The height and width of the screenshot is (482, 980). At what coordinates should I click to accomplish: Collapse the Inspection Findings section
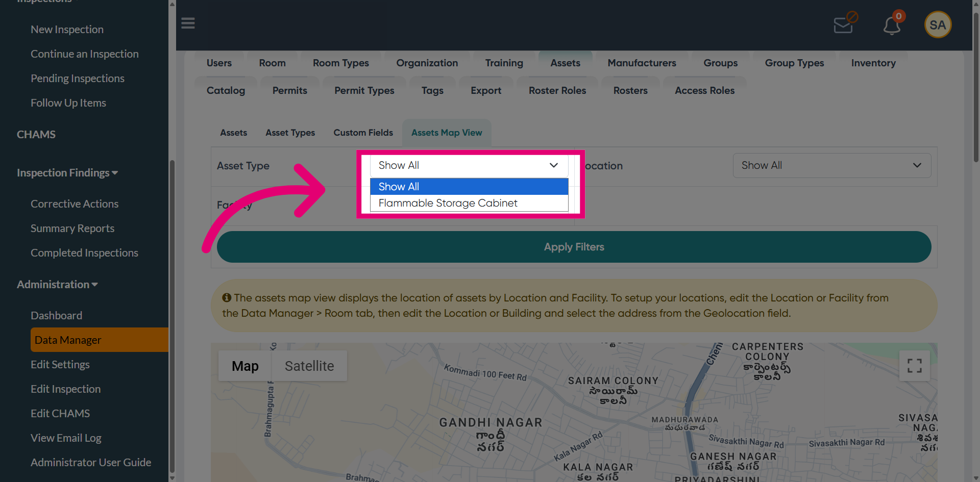pos(67,173)
